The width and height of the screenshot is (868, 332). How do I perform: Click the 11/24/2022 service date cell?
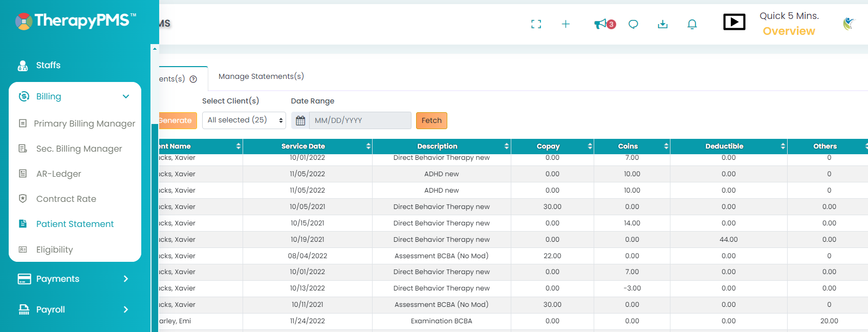(308, 321)
